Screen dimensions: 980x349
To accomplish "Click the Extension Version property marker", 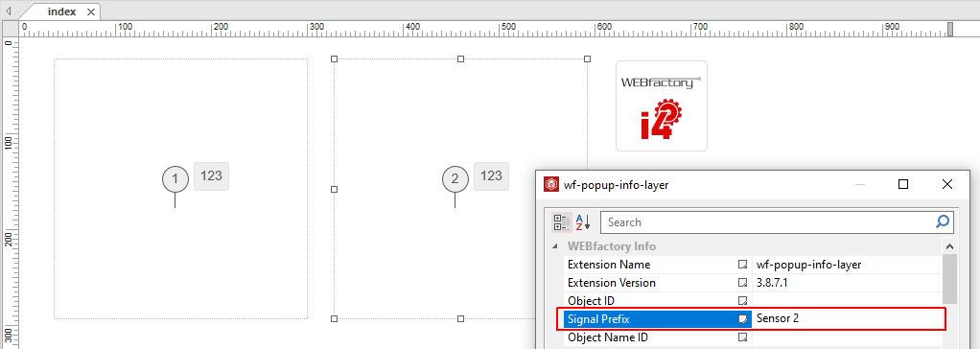I will click(742, 284).
